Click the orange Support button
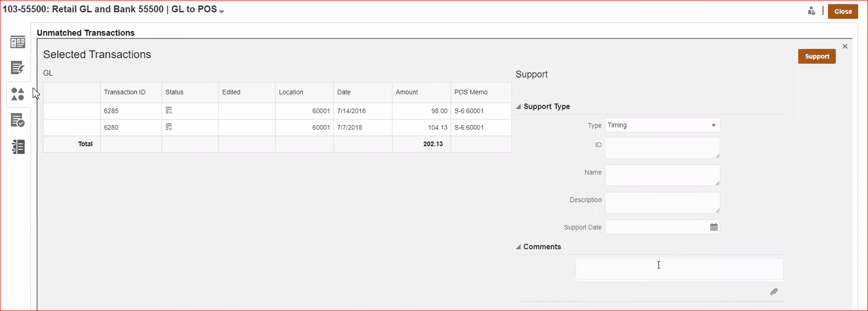868x311 pixels. pos(817,56)
